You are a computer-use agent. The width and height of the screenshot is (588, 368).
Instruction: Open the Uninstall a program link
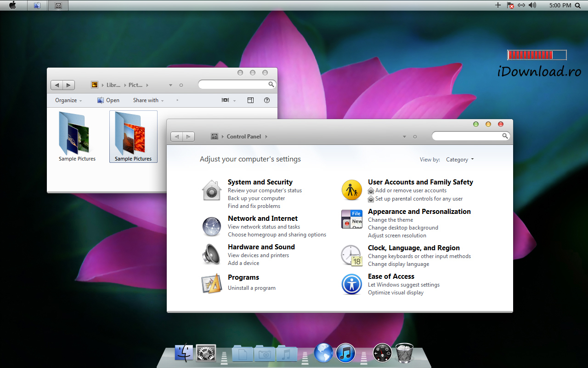[x=252, y=288]
